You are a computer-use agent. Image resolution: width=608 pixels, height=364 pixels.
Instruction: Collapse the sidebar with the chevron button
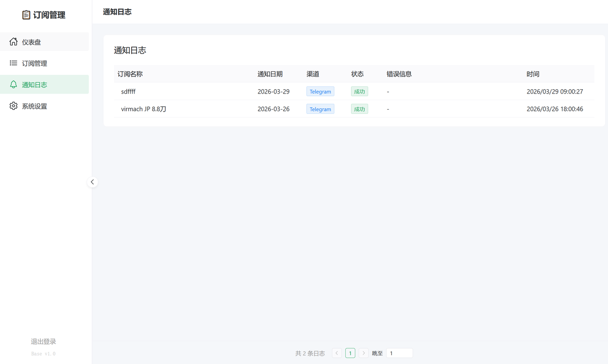pos(93,182)
